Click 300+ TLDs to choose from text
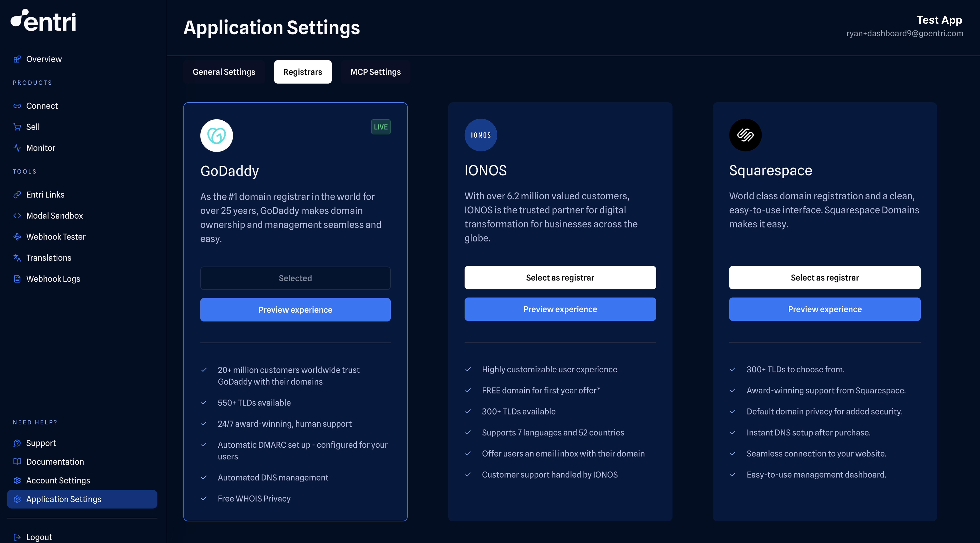980x543 pixels. coord(795,370)
